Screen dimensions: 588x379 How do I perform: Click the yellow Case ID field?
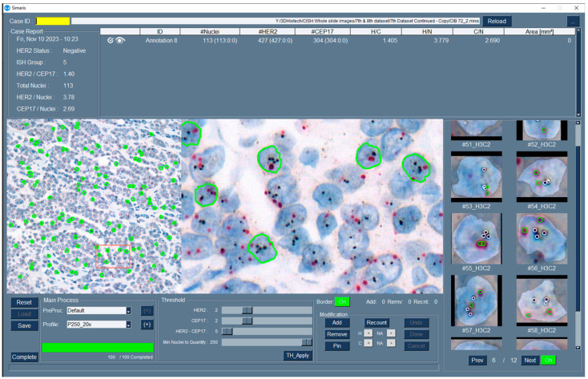click(x=53, y=22)
